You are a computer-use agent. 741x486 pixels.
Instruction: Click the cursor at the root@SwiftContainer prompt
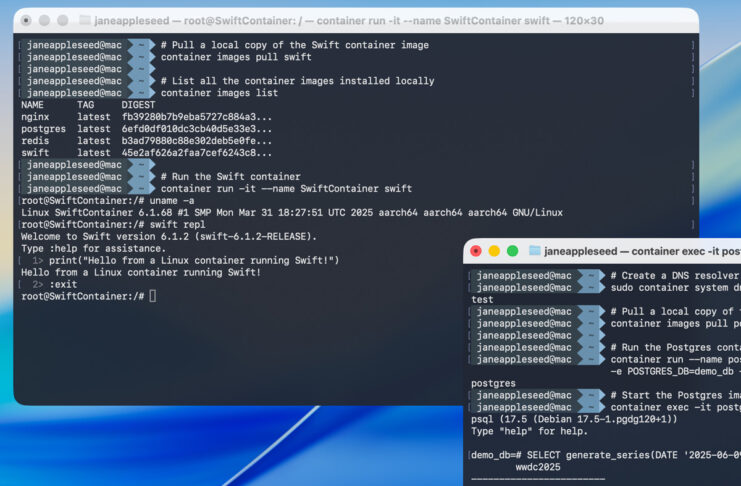(x=153, y=296)
